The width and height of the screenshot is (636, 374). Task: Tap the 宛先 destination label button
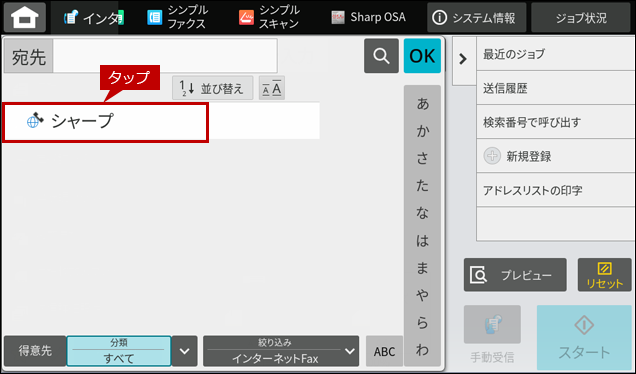click(28, 56)
